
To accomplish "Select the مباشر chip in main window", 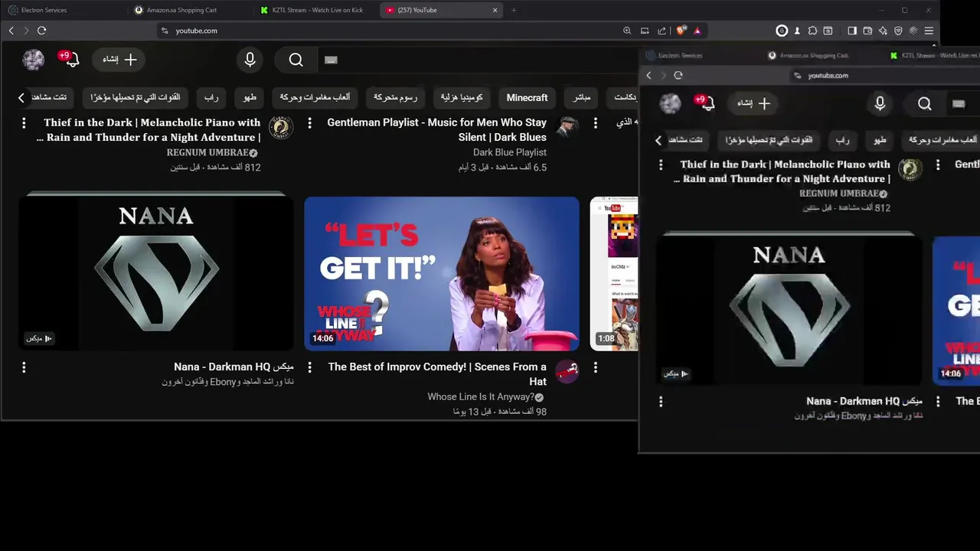I will [x=582, y=97].
